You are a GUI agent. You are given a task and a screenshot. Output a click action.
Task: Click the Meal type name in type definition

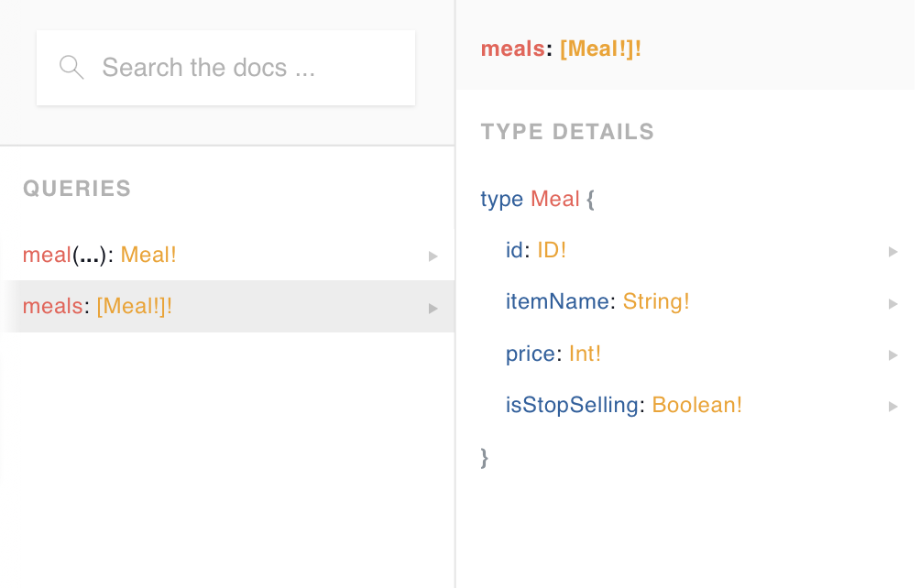[x=555, y=199]
